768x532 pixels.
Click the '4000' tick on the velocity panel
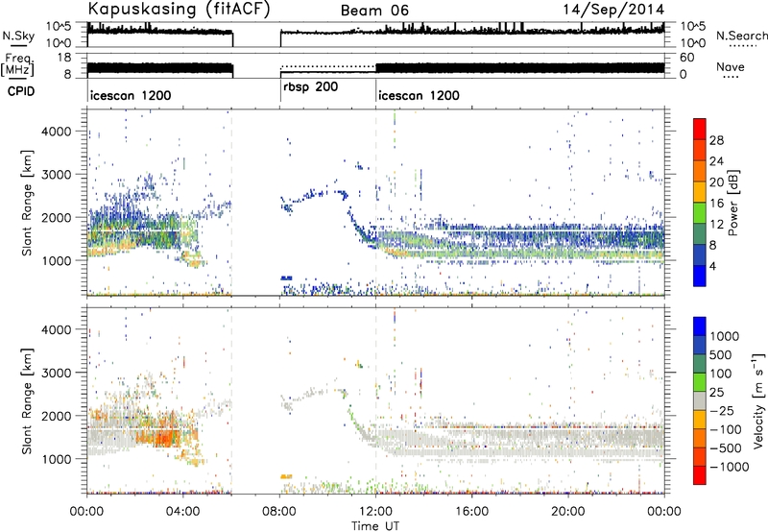(56, 329)
